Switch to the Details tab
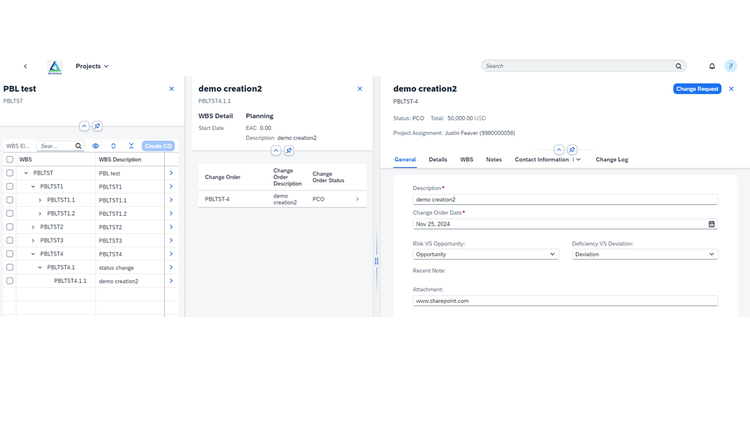750x422 pixels. (x=438, y=160)
